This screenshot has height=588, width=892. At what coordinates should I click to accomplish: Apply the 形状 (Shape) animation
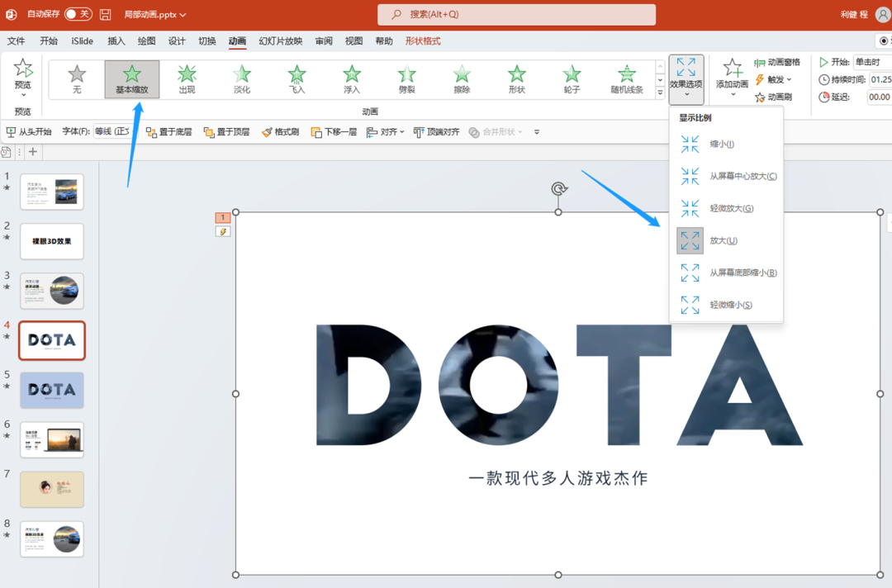pos(516,79)
